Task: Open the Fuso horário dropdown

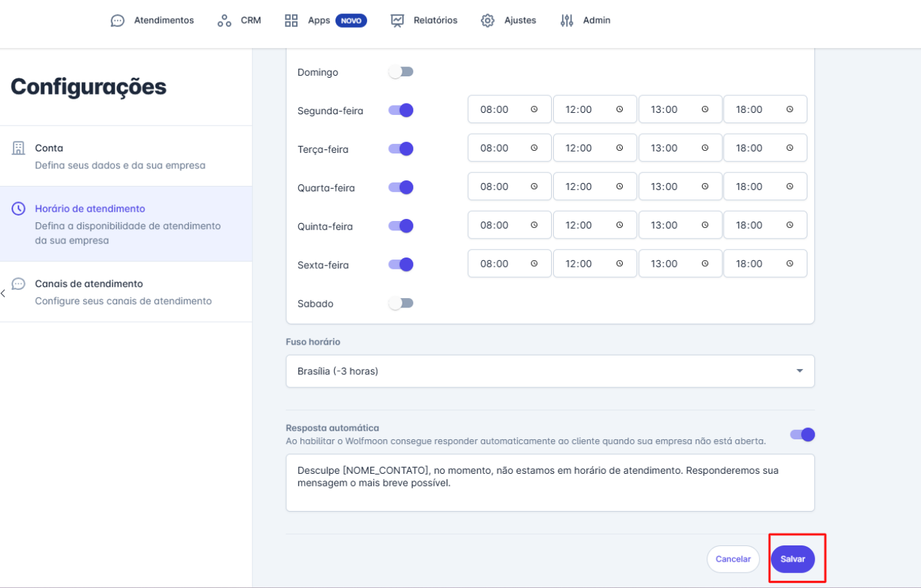Action: [x=550, y=371]
